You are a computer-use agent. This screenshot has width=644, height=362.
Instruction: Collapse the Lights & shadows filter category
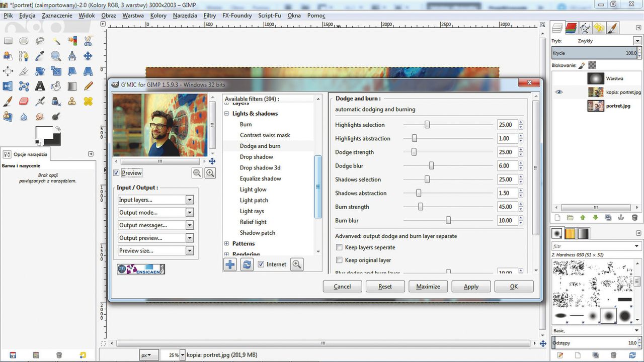point(227,114)
